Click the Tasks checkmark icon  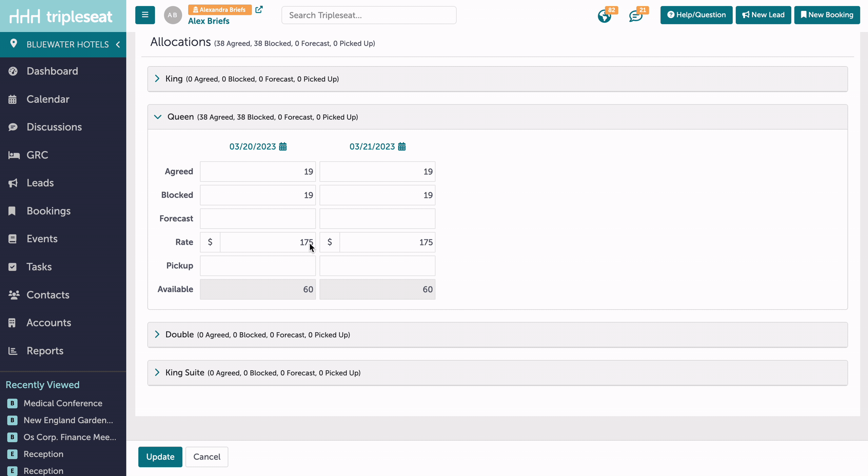(x=13, y=267)
